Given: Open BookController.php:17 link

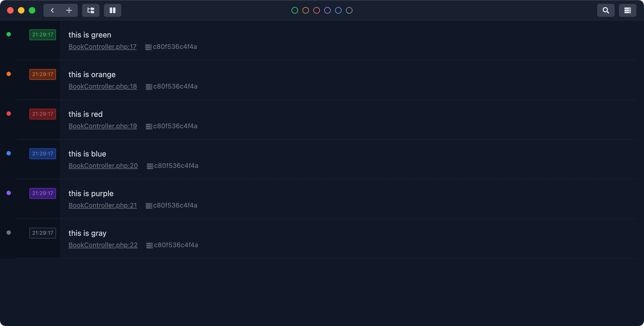Looking at the screenshot, I should pyautogui.click(x=102, y=47).
